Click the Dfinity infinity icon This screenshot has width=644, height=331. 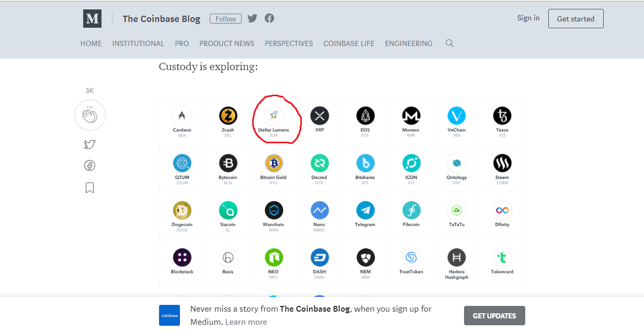502,210
